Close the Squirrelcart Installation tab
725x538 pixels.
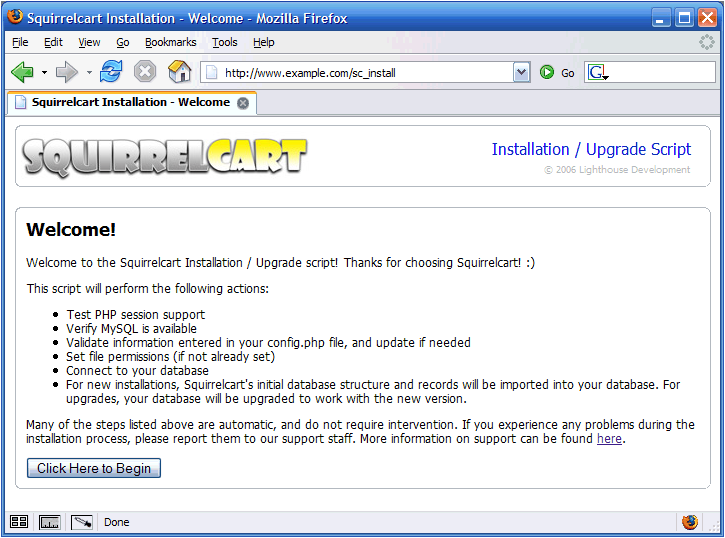pyautogui.click(x=243, y=102)
